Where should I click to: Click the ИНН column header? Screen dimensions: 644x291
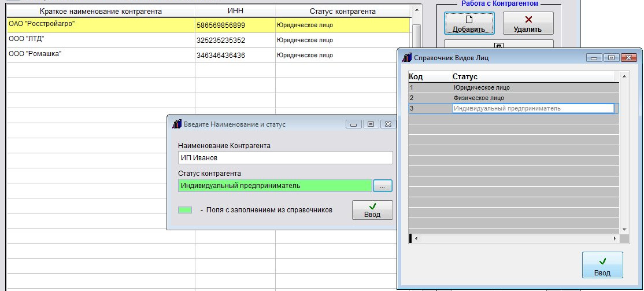(x=235, y=11)
